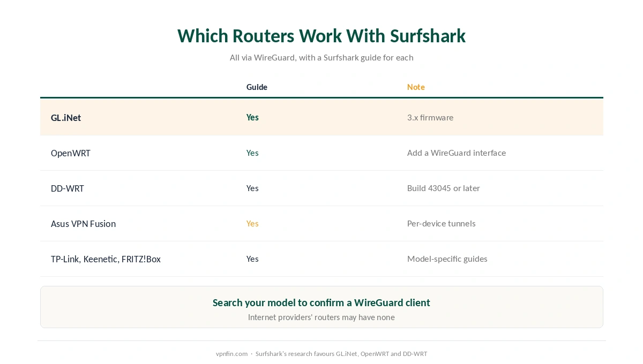Click the "Per-device tunnels" note
Image resolution: width=643 pixels, height=364 pixels.
tap(442, 223)
